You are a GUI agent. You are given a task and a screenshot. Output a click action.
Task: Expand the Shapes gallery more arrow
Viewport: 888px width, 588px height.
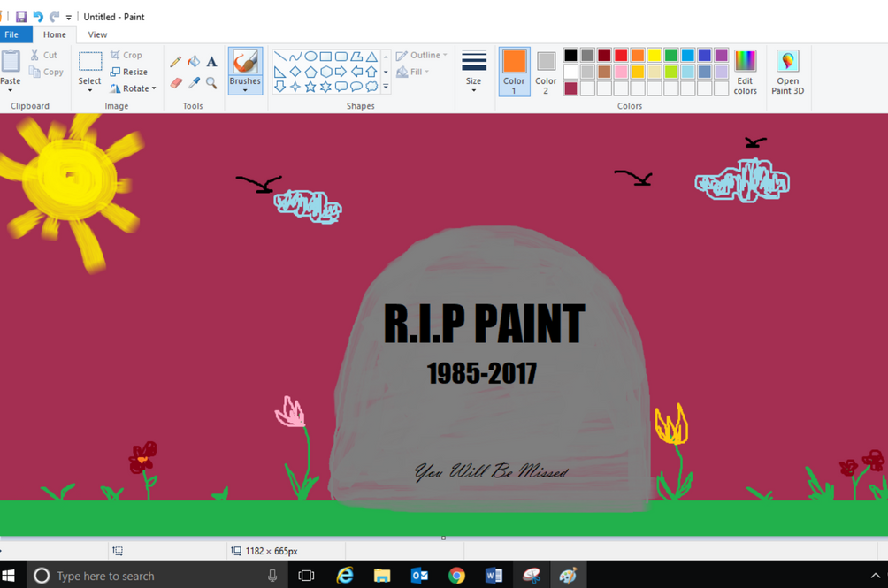[386, 87]
